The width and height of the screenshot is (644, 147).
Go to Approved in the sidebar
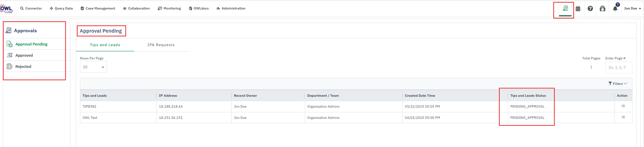(24, 55)
